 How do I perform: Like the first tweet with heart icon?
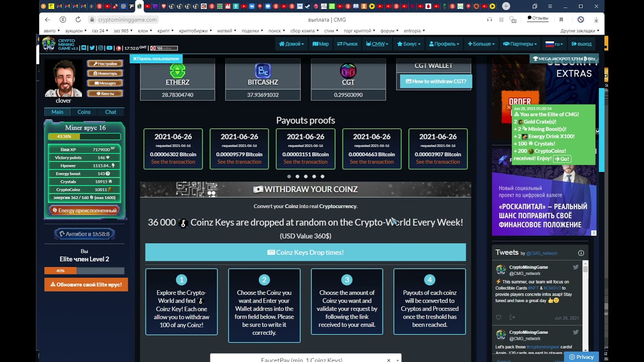click(x=499, y=317)
